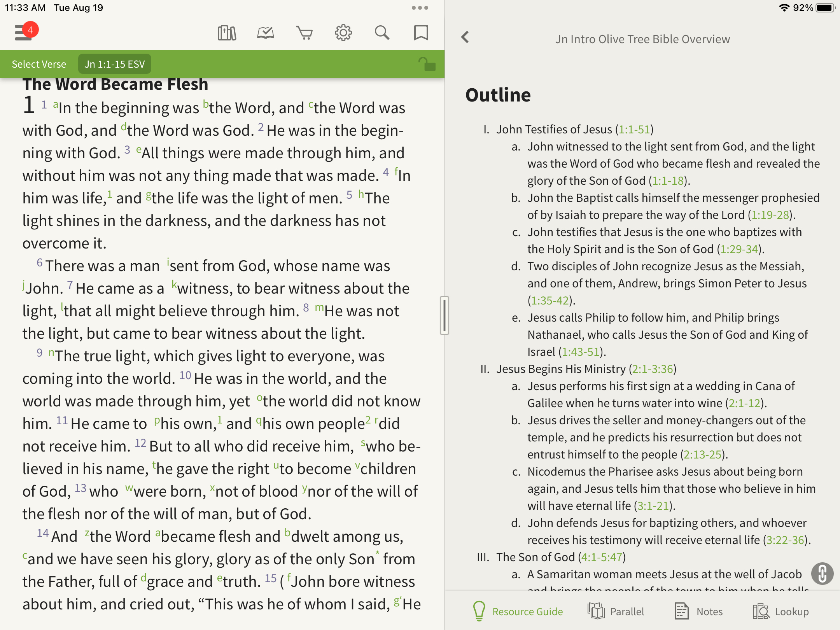Switch to the Notes tab
This screenshot has width=840, height=630.
click(x=698, y=611)
